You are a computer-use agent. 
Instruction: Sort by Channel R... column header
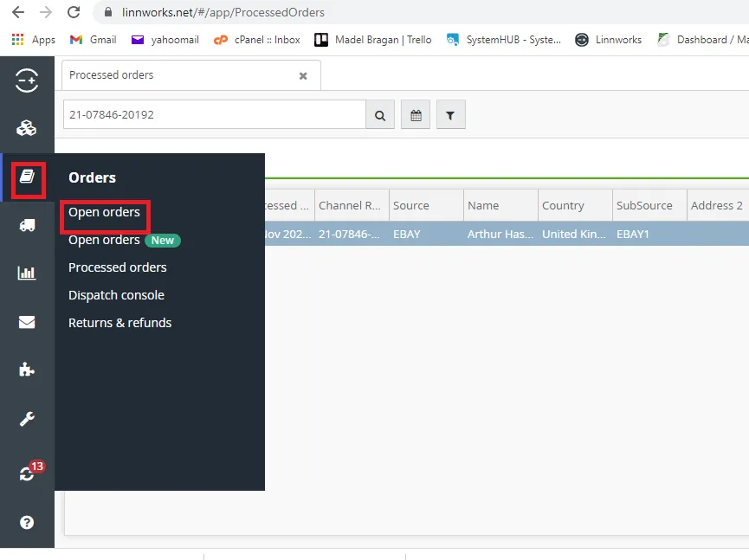tap(352, 205)
